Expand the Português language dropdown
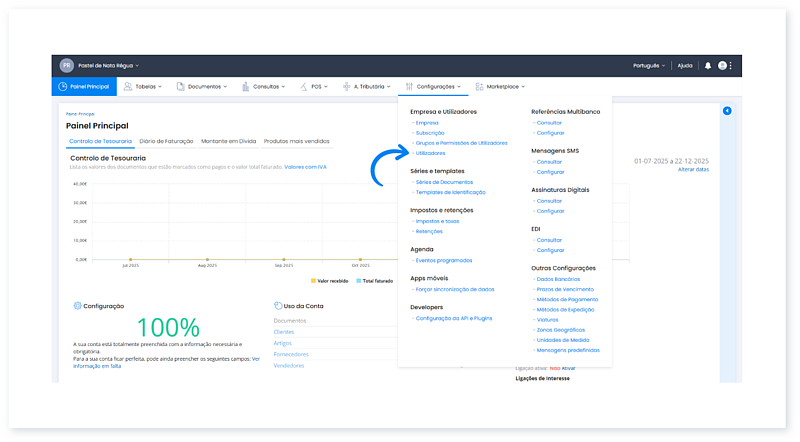The image size is (800, 442). point(649,66)
